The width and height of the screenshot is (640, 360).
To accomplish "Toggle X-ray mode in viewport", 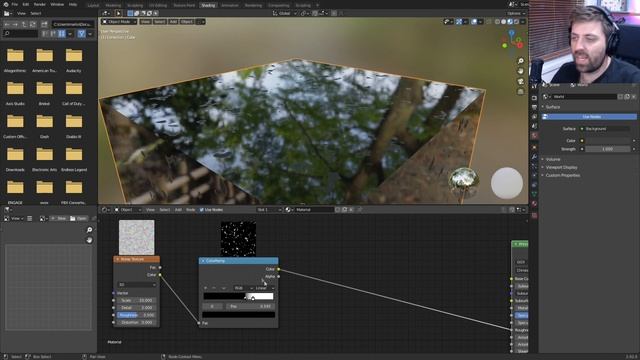I will pos(489,22).
